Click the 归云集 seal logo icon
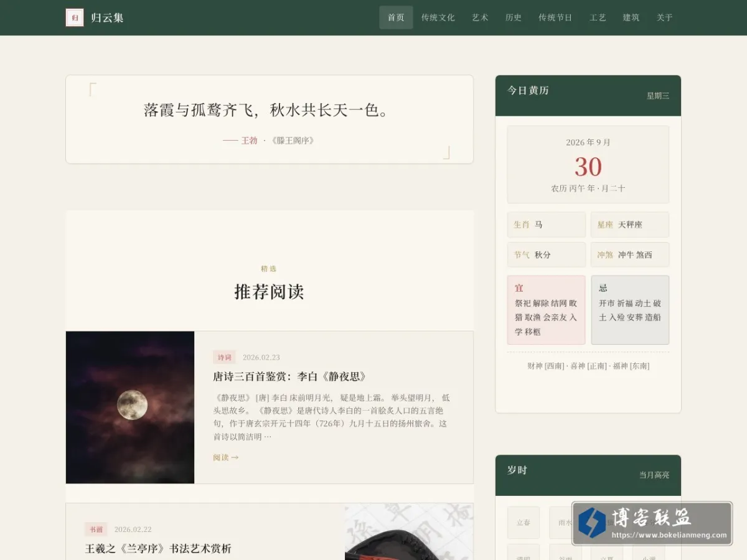Viewport: 747px width, 560px height. tap(75, 17)
